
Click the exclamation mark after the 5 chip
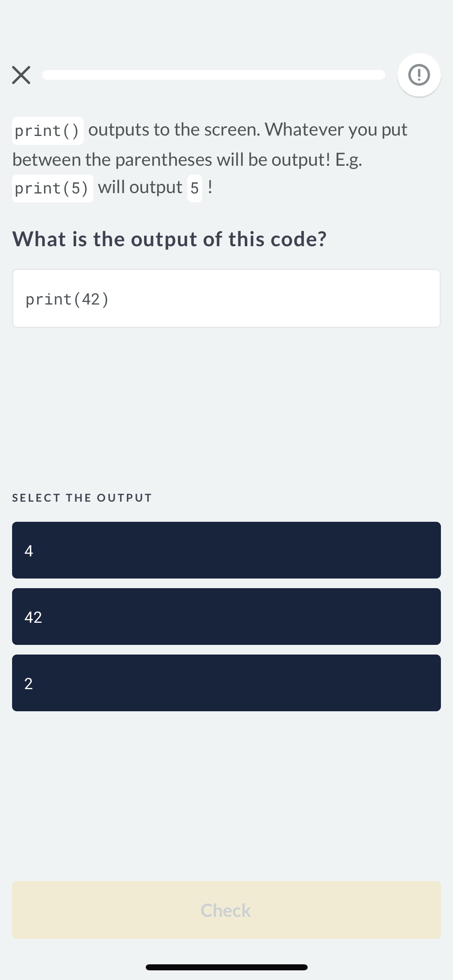210,187
